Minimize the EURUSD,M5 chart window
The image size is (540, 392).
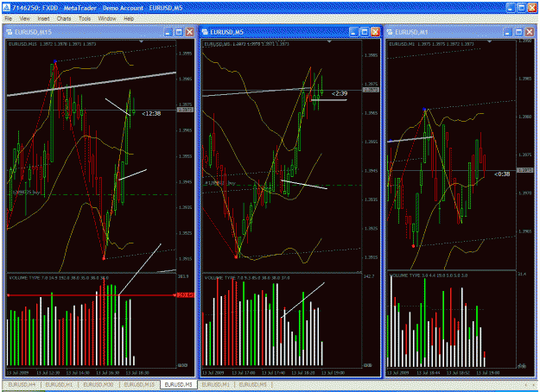(353, 32)
